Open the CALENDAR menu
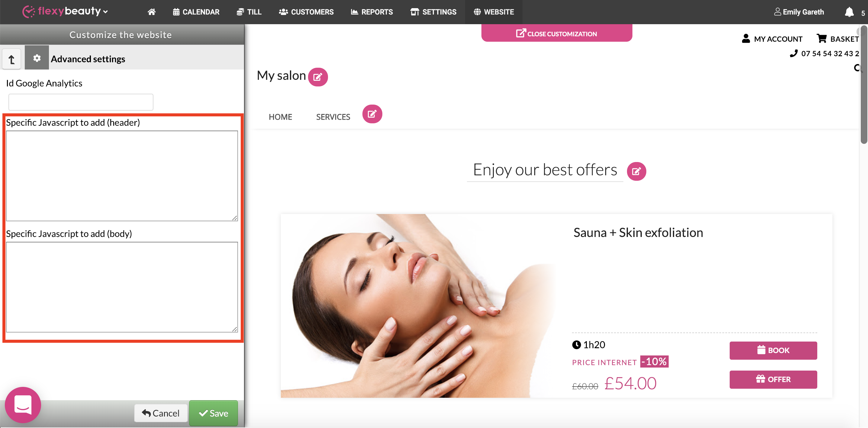The image size is (868, 428). click(196, 12)
